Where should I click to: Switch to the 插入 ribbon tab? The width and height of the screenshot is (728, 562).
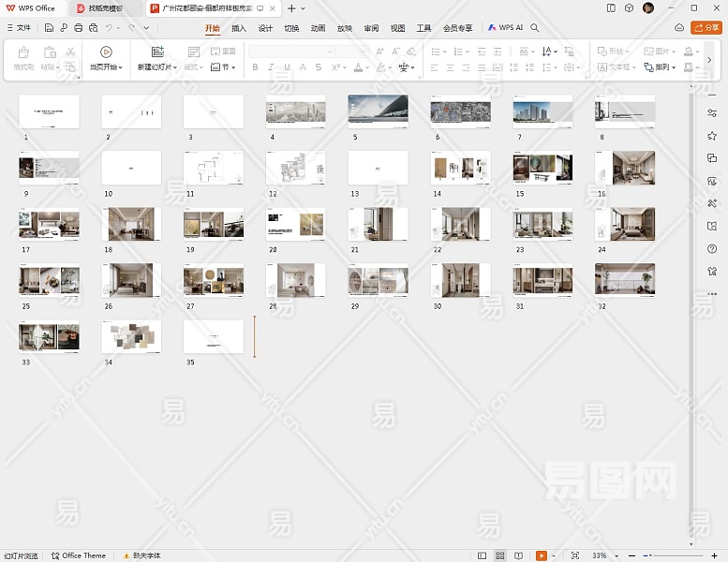239,28
